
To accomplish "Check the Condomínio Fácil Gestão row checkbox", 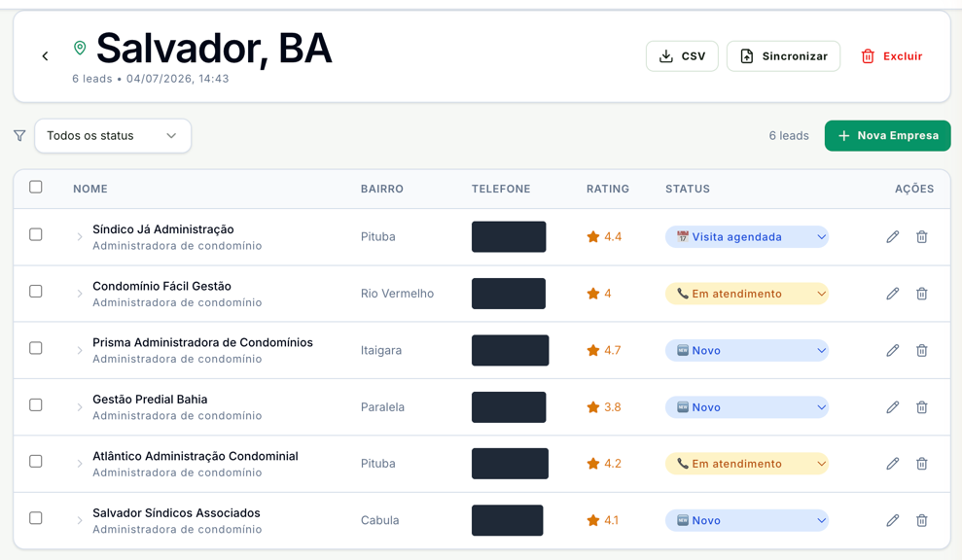I will 36,292.
